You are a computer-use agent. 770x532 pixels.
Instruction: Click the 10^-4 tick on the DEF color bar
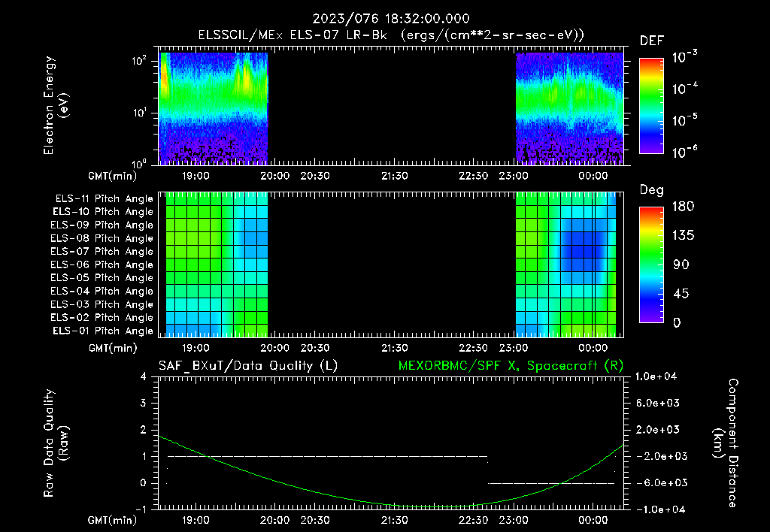(684, 89)
